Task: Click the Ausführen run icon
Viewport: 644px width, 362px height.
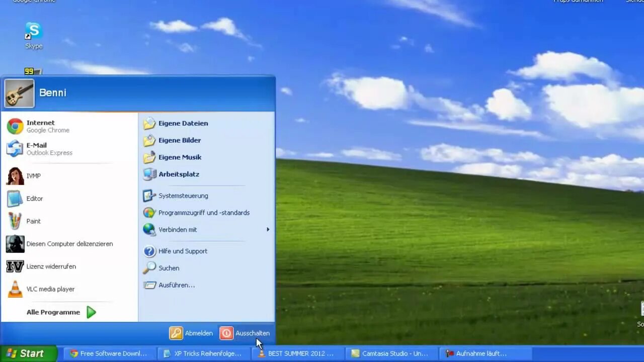Action: click(x=149, y=285)
